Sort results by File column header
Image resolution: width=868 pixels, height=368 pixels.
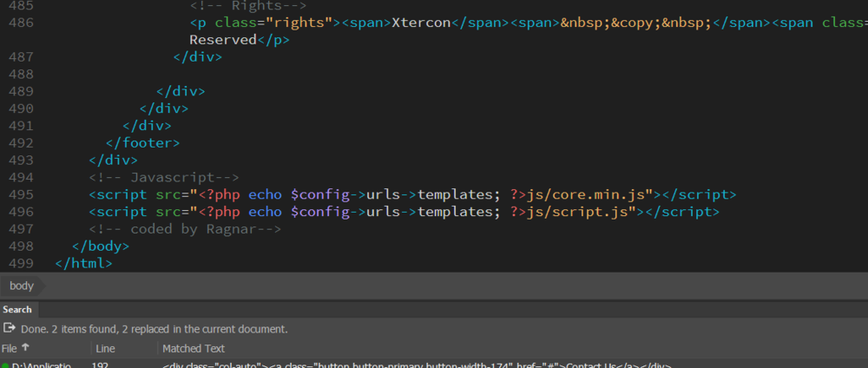[9, 348]
